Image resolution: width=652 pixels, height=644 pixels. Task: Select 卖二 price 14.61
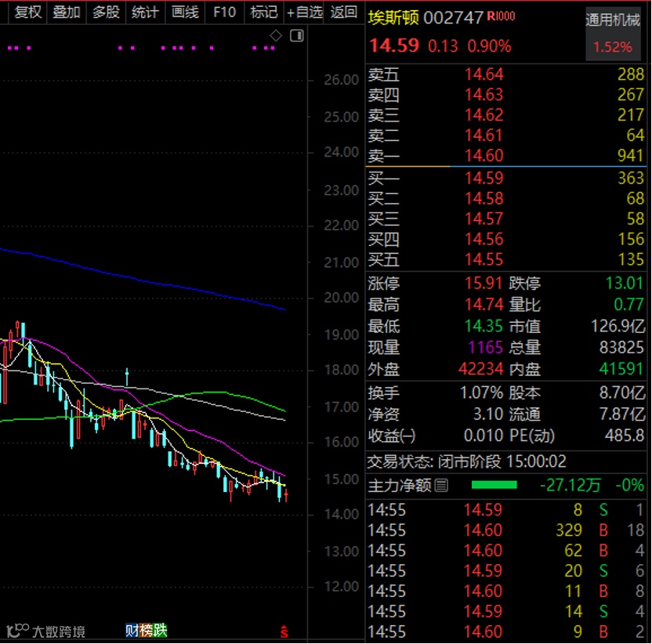click(484, 136)
